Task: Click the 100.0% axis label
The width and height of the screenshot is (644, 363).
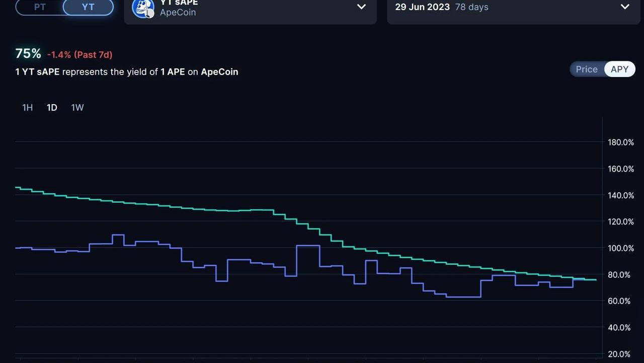Action: tap(621, 248)
